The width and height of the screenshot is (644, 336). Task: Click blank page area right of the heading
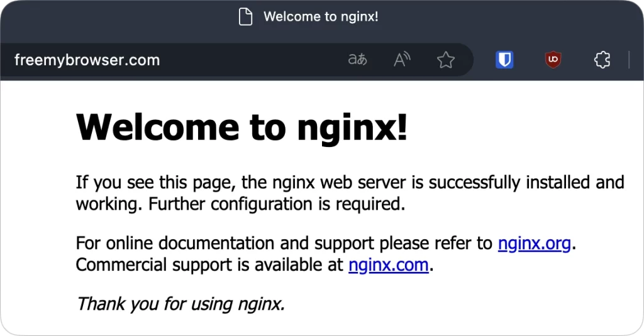(x=521, y=127)
